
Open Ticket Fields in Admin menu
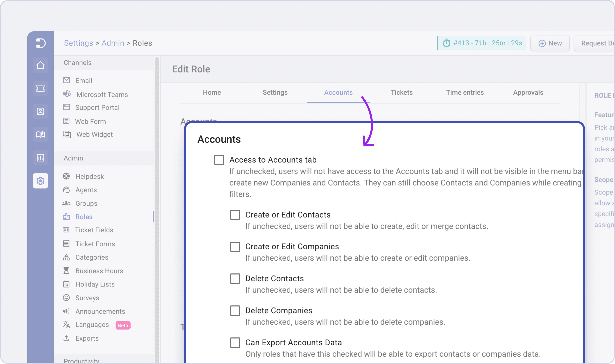tap(94, 230)
